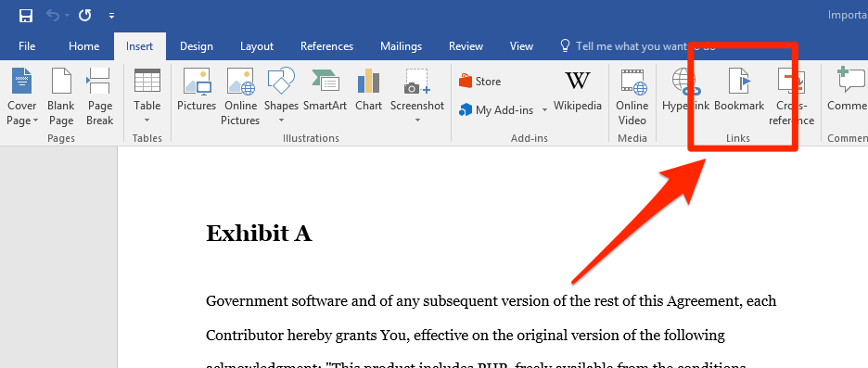Open the Customize Quick Access Toolbar arrow
868x368 pixels.
tap(112, 16)
